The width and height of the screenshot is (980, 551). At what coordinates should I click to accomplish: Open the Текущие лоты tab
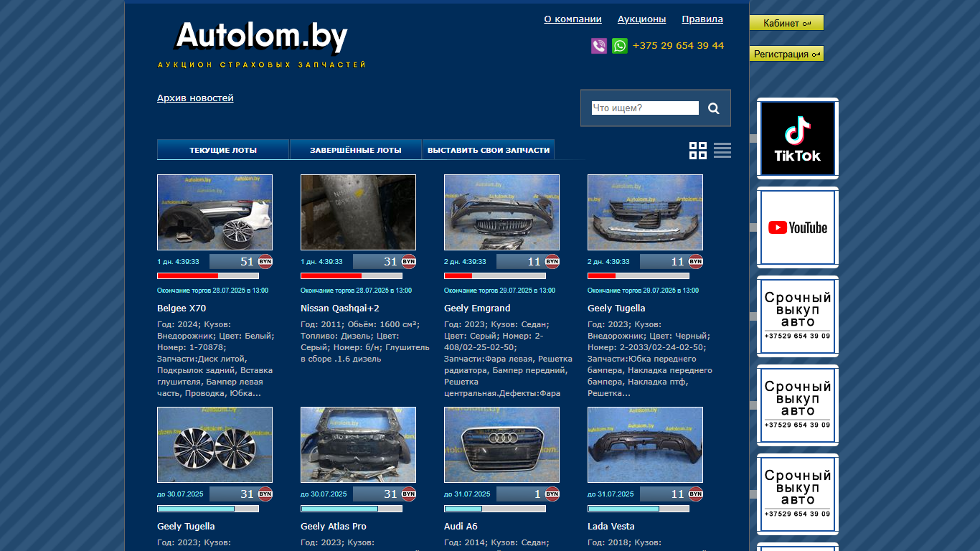pyautogui.click(x=223, y=150)
